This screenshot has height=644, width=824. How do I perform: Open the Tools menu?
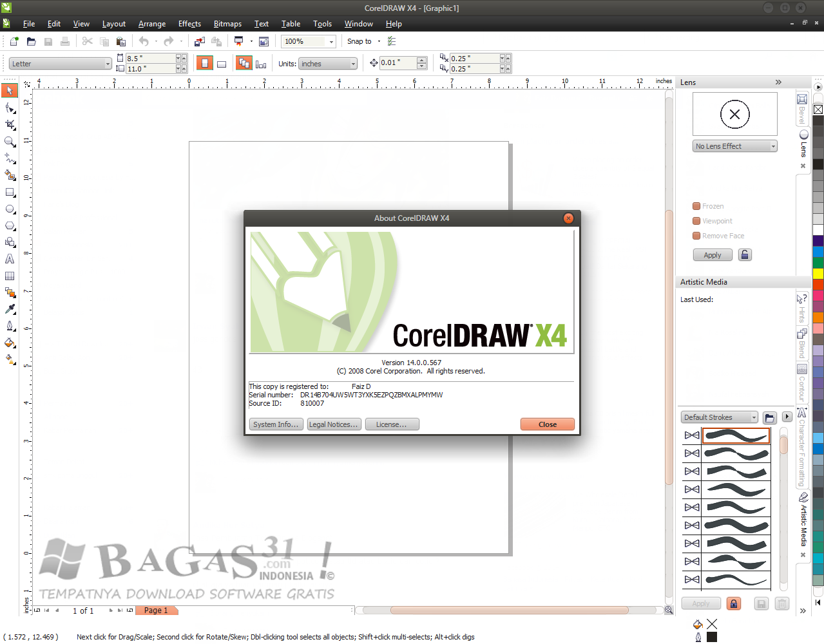(x=322, y=24)
